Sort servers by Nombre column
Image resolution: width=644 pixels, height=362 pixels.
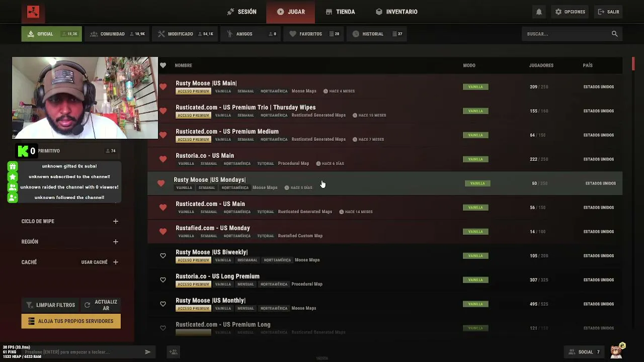point(183,65)
